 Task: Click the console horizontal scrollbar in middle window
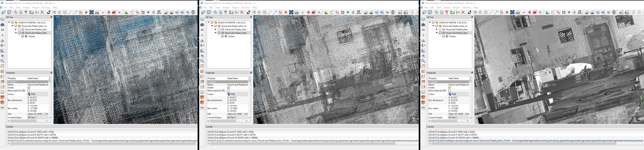coord(302,143)
